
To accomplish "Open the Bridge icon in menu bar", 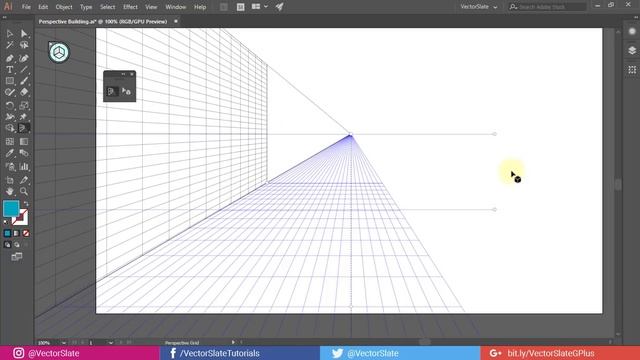I will coord(224,7).
